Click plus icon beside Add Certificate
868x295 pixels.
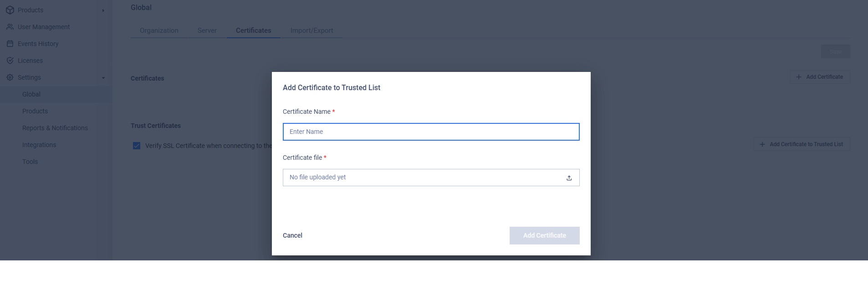pyautogui.click(x=799, y=77)
